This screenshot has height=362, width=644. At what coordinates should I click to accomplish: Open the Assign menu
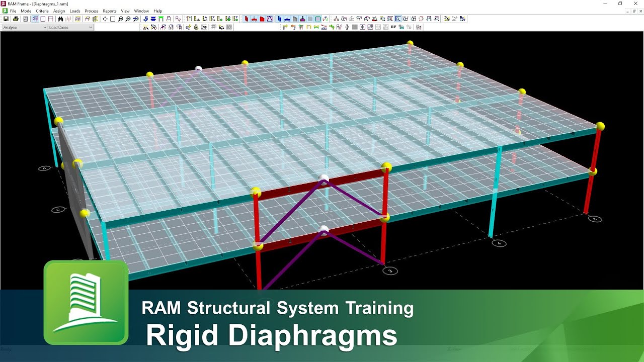(x=59, y=11)
